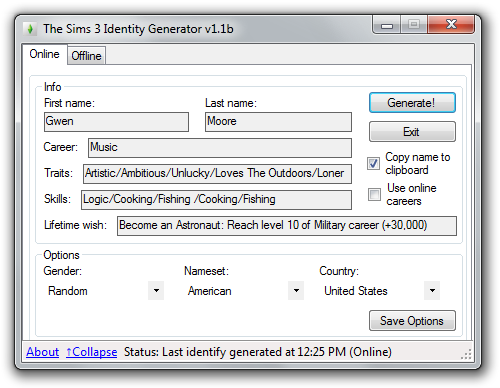Uncheck Copy name to clipboard
This screenshot has width=500, height=388.
pos(373,163)
